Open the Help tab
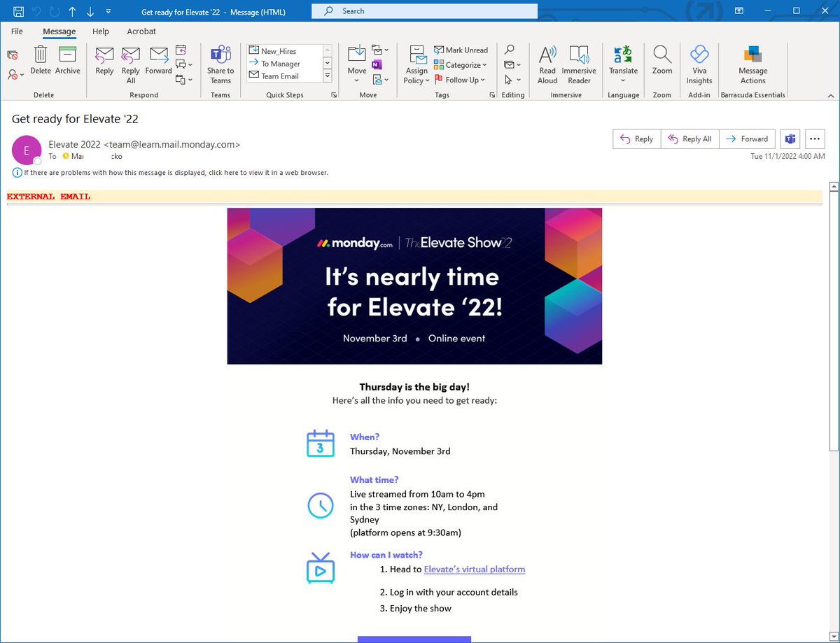 pos(101,31)
